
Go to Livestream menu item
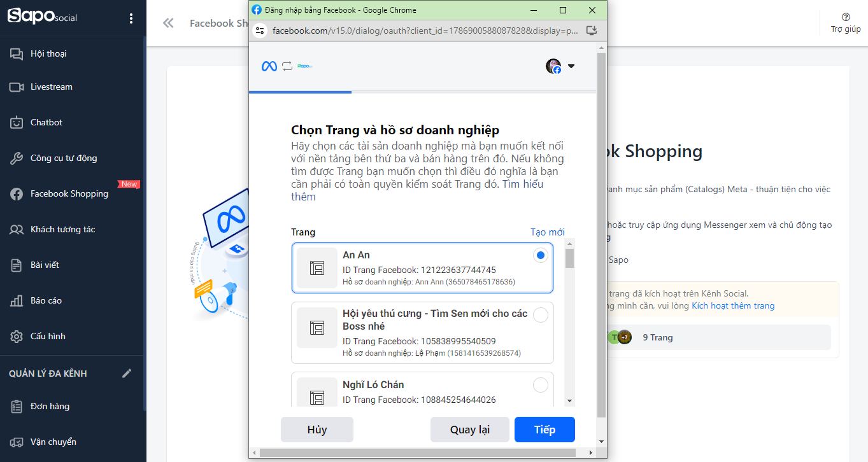(52, 87)
